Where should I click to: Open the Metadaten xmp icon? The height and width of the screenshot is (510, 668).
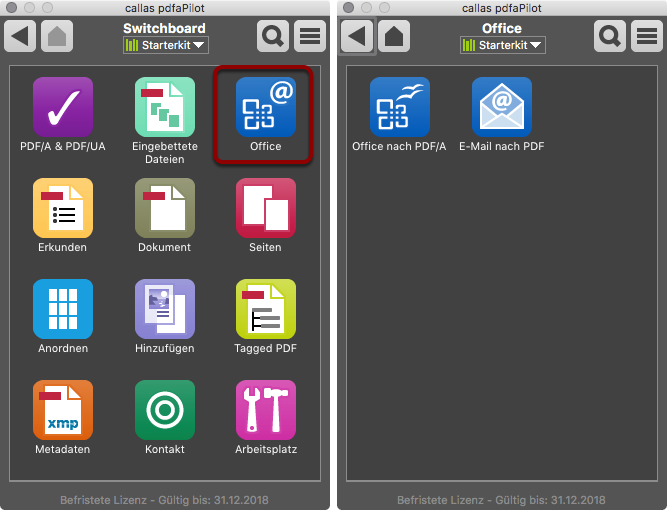pyautogui.click(x=63, y=410)
